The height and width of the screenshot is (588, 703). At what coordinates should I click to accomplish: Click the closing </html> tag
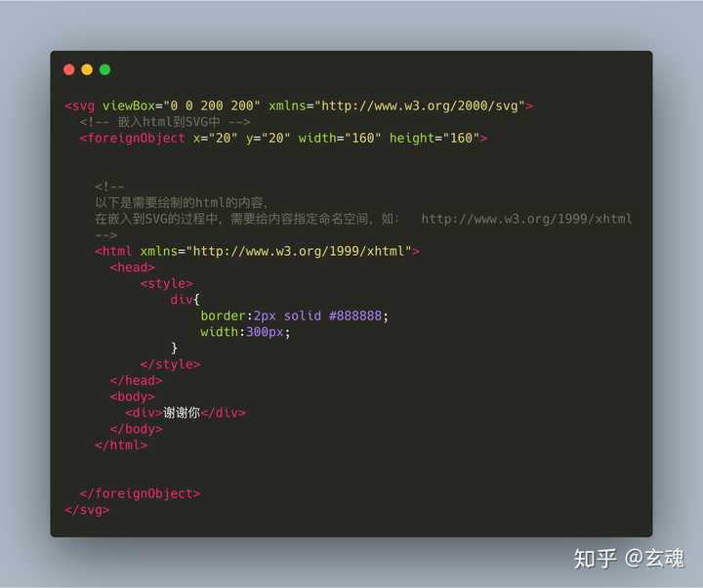(121, 445)
